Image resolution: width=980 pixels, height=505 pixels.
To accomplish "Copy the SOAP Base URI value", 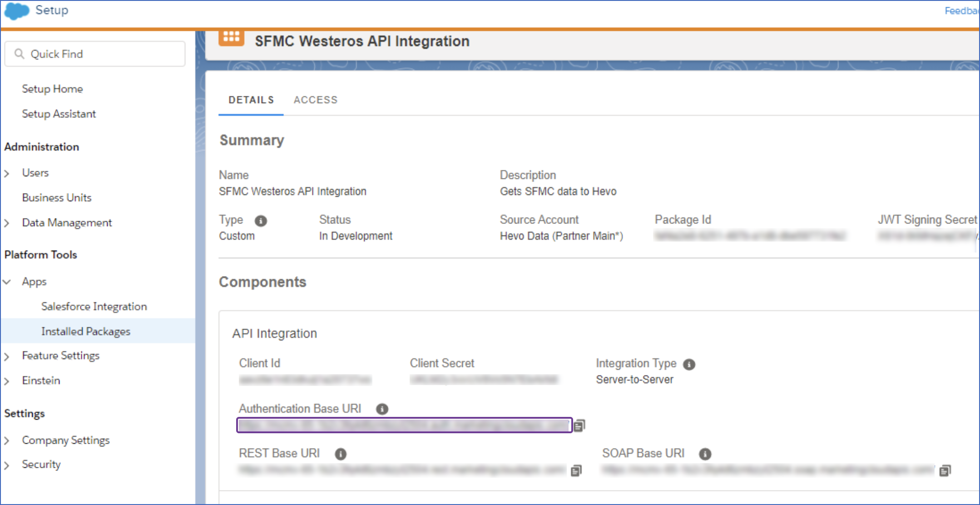I will (x=945, y=470).
